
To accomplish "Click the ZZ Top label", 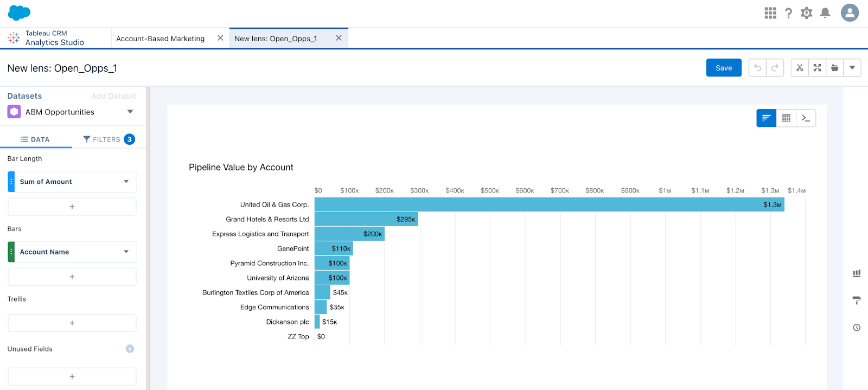I will pyautogui.click(x=298, y=336).
